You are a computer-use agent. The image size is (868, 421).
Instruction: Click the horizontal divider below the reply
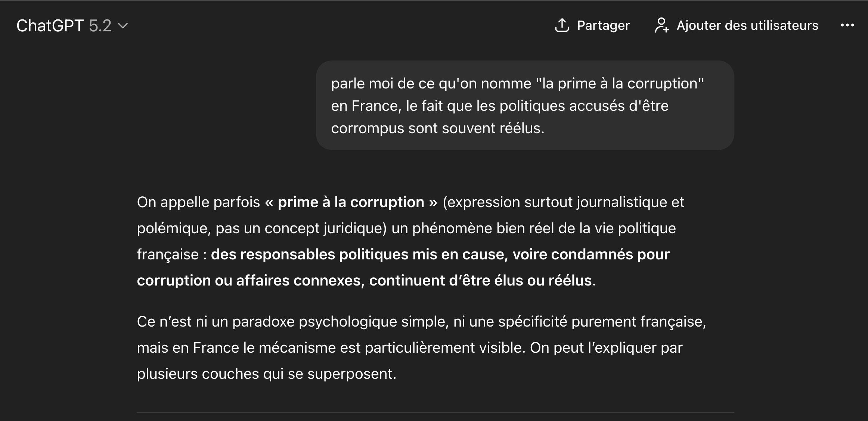click(435, 413)
